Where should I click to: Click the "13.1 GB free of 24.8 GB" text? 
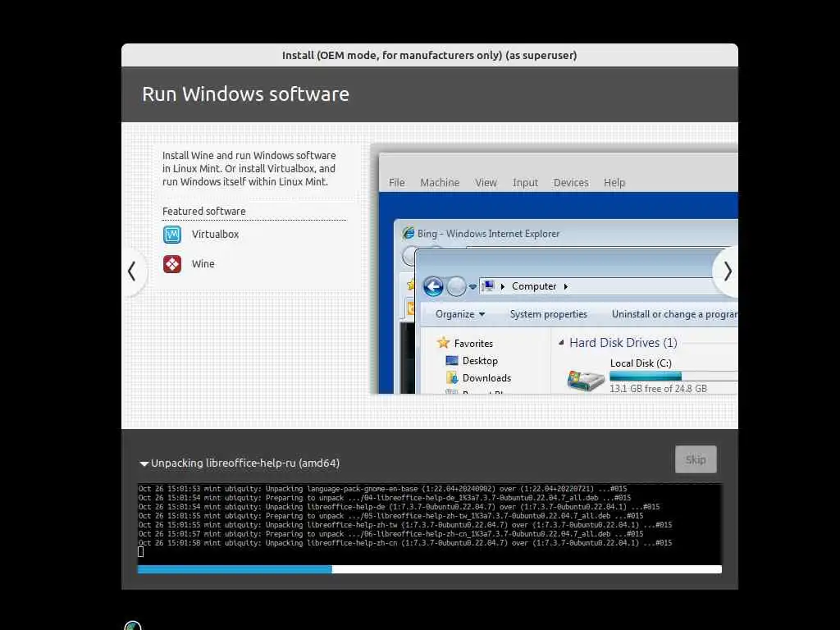coord(658,388)
